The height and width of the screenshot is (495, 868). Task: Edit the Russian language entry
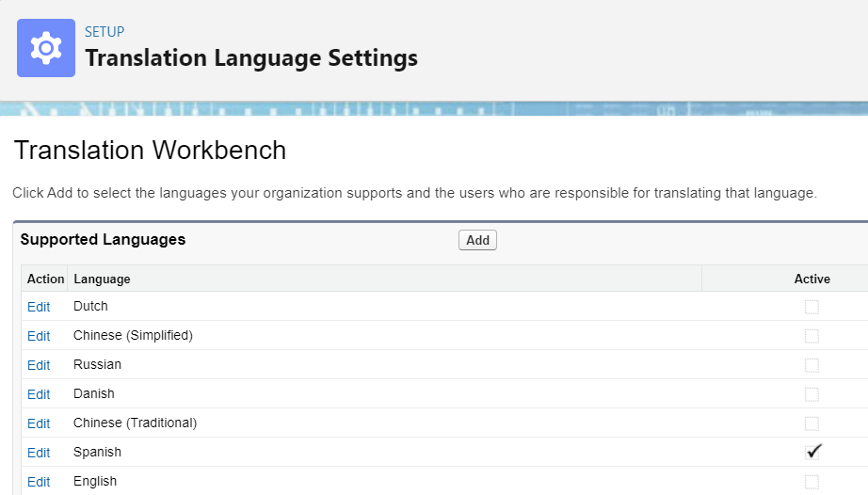(x=39, y=365)
